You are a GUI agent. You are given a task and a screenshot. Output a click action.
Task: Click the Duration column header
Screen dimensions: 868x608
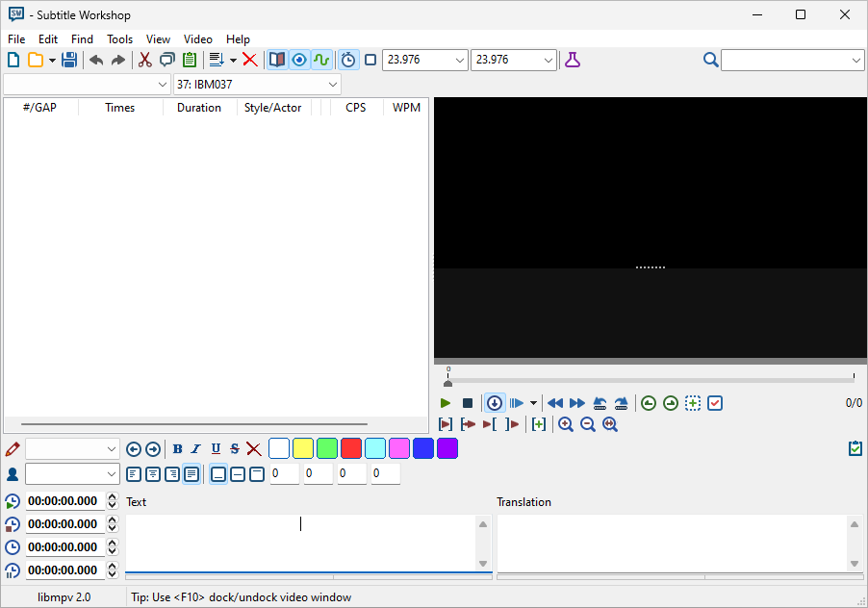199,108
